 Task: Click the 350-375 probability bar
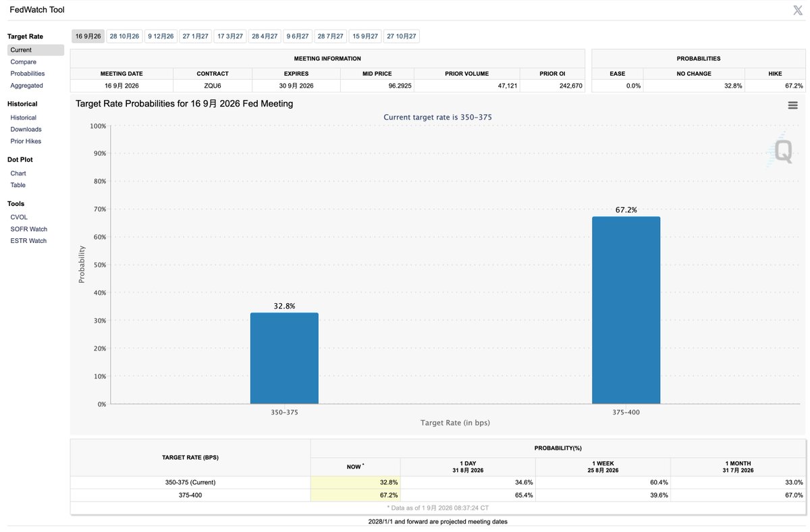pos(284,358)
